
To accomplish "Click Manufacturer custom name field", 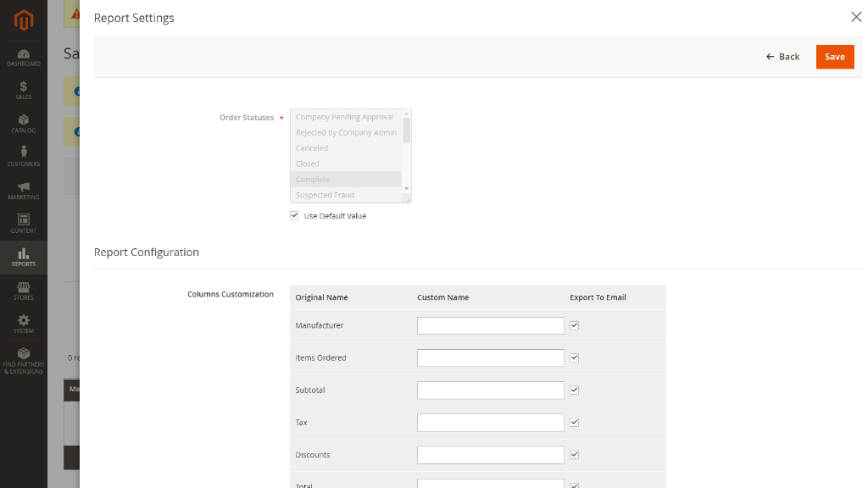I will 491,325.
